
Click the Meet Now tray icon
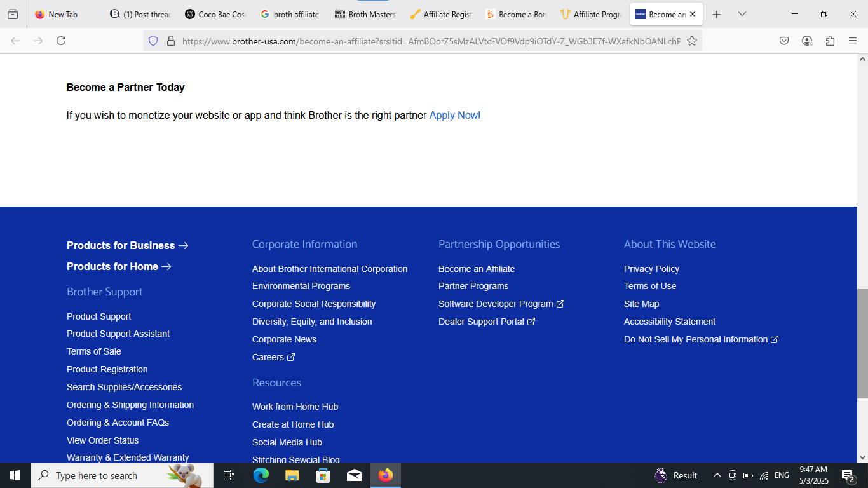(733, 475)
